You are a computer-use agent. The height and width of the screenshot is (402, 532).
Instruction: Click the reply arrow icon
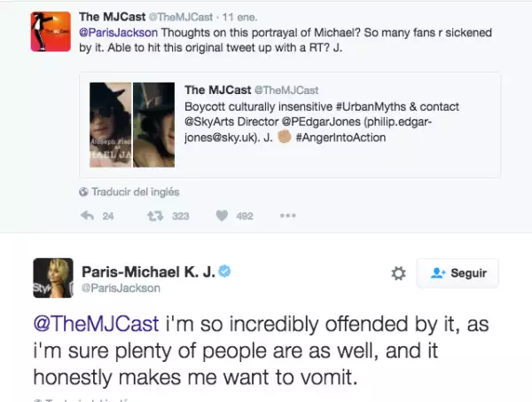point(87,215)
